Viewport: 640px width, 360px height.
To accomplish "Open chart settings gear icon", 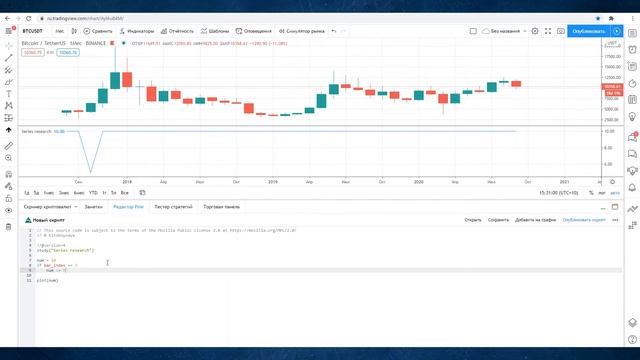I will [x=535, y=31].
